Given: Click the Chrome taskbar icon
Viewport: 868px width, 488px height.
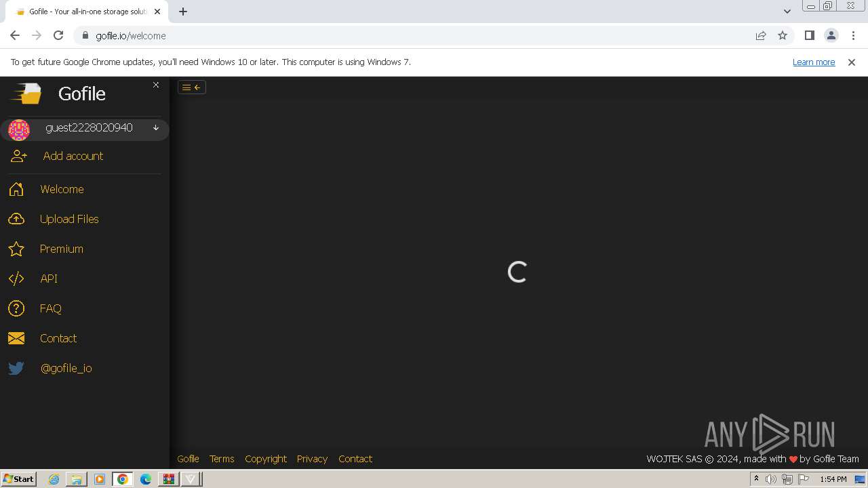Looking at the screenshot, I should (x=123, y=479).
